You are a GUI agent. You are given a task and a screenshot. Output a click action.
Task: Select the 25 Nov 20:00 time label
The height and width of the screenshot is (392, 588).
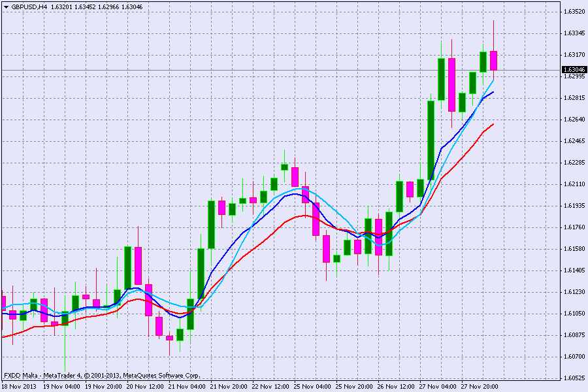[355, 386]
